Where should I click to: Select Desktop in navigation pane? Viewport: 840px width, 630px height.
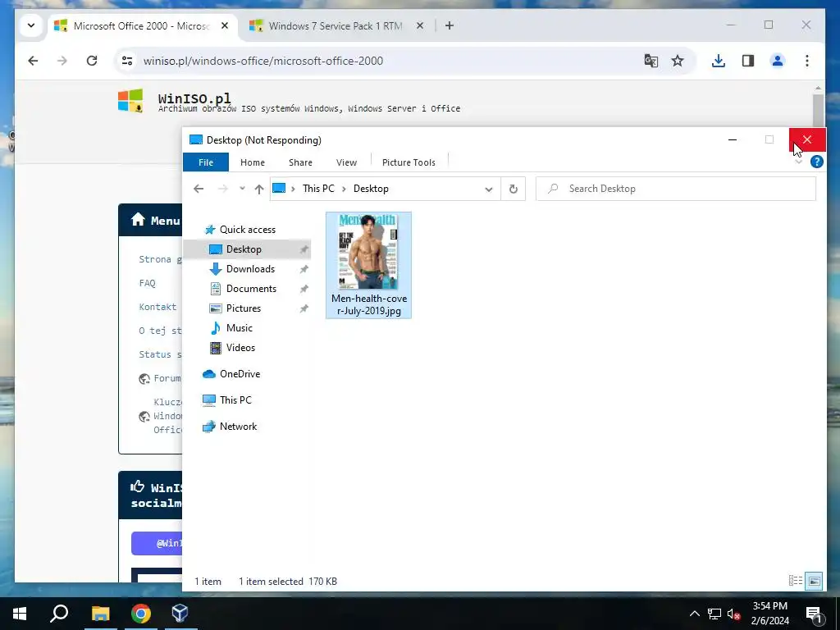click(244, 249)
